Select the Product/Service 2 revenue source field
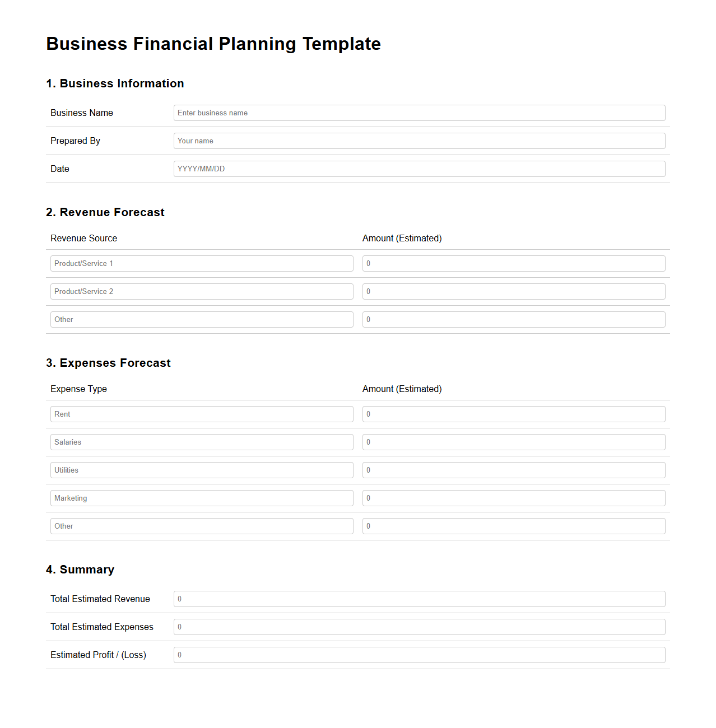 pyautogui.click(x=202, y=291)
